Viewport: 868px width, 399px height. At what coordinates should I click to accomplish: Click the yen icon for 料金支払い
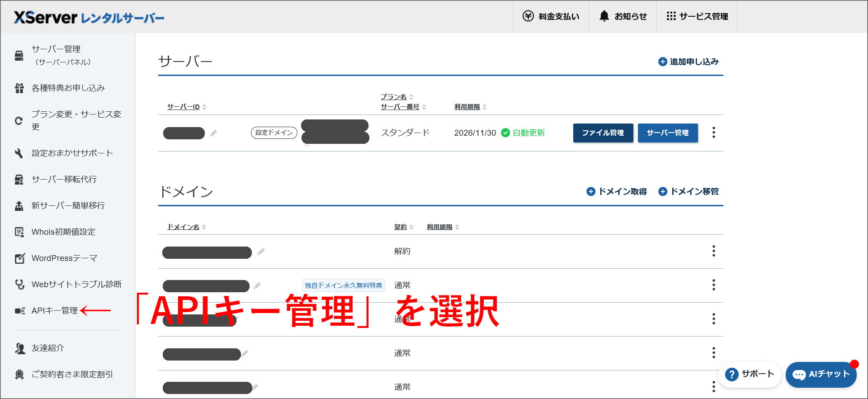tap(528, 16)
